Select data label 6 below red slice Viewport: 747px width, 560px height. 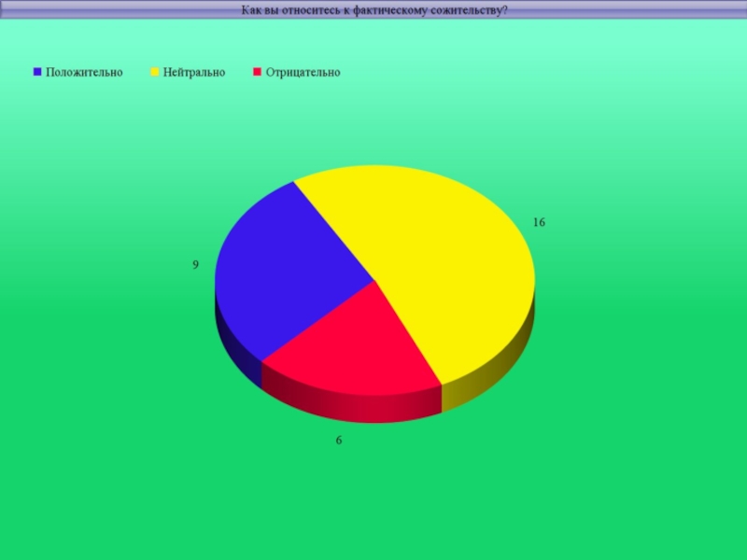point(339,439)
